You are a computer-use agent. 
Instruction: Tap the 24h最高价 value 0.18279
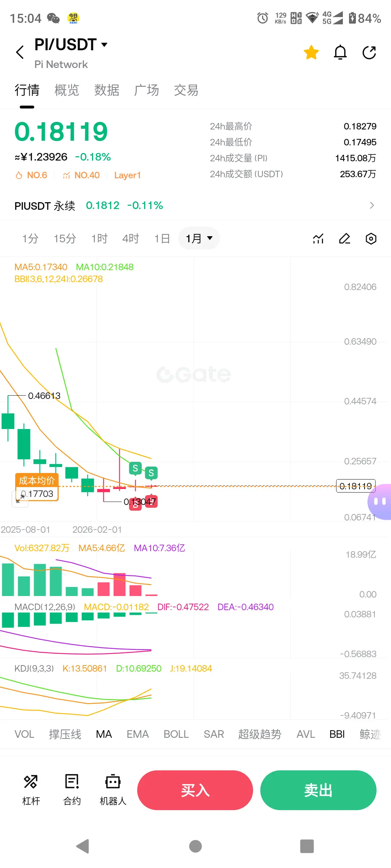[360, 126]
